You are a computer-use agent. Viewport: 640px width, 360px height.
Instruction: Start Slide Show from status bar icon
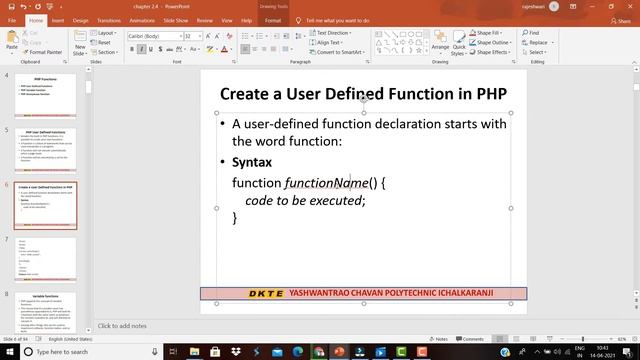[x=550, y=339]
